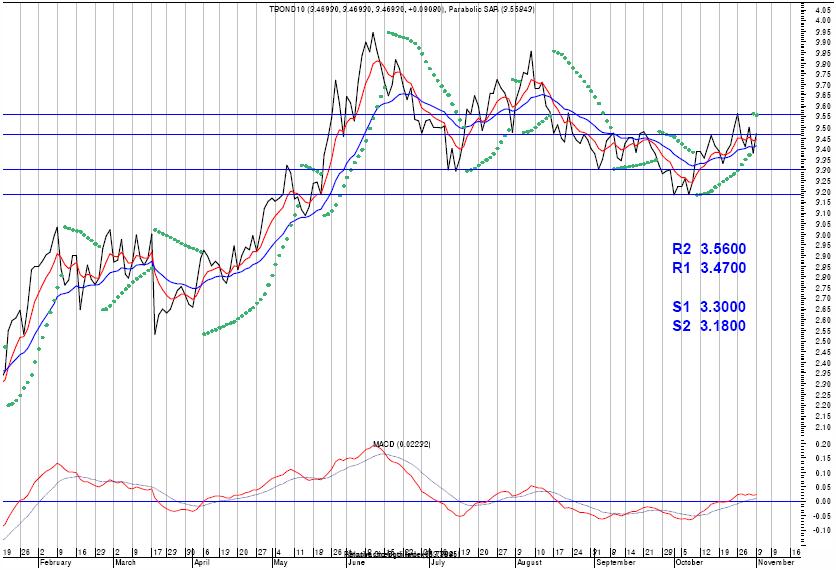Click the February month label on the time axis
Image resolution: width=836 pixels, height=570 pixels.
click(56, 563)
